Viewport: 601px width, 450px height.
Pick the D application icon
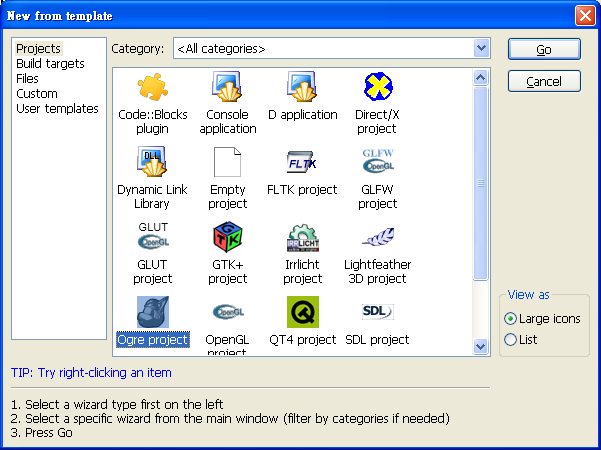[x=302, y=87]
